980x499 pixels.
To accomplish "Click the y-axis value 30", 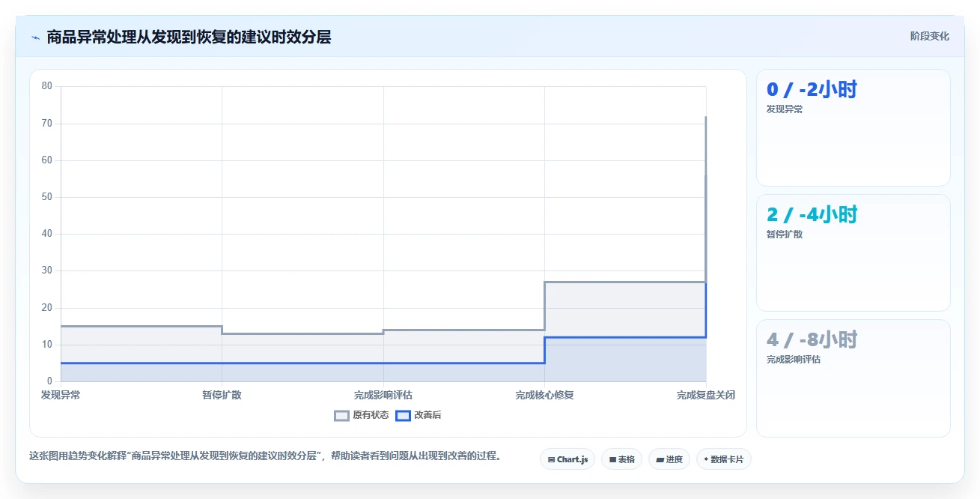I will (47, 270).
